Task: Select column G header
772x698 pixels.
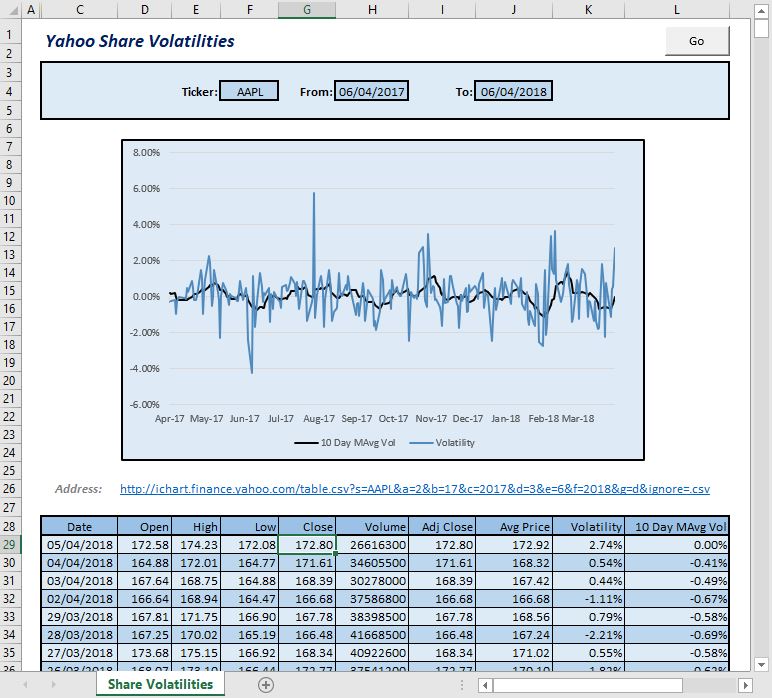Action: click(307, 9)
